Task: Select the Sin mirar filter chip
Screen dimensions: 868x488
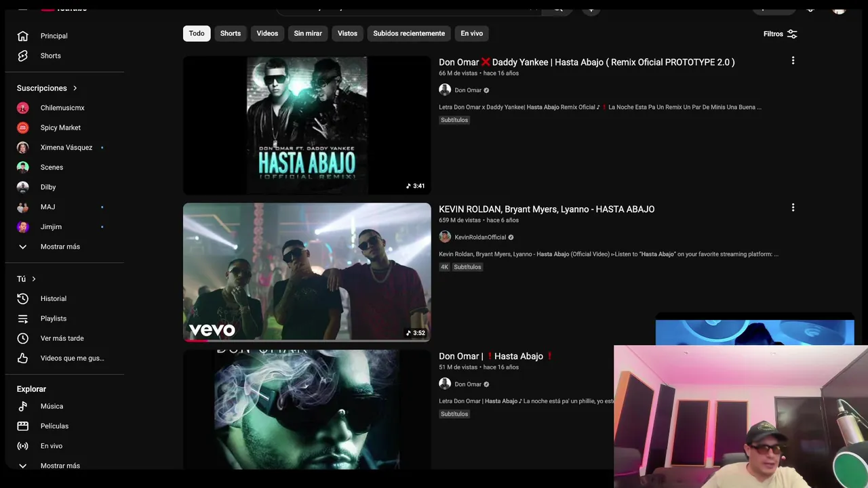Action: [308, 33]
